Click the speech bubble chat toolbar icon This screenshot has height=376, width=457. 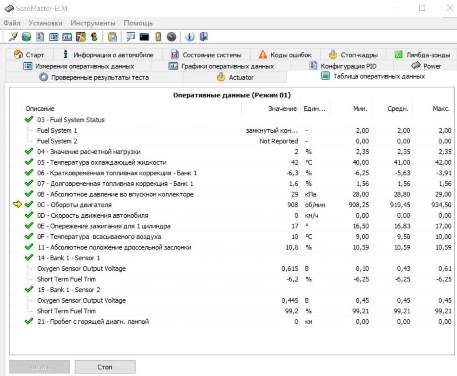tap(130, 37)
